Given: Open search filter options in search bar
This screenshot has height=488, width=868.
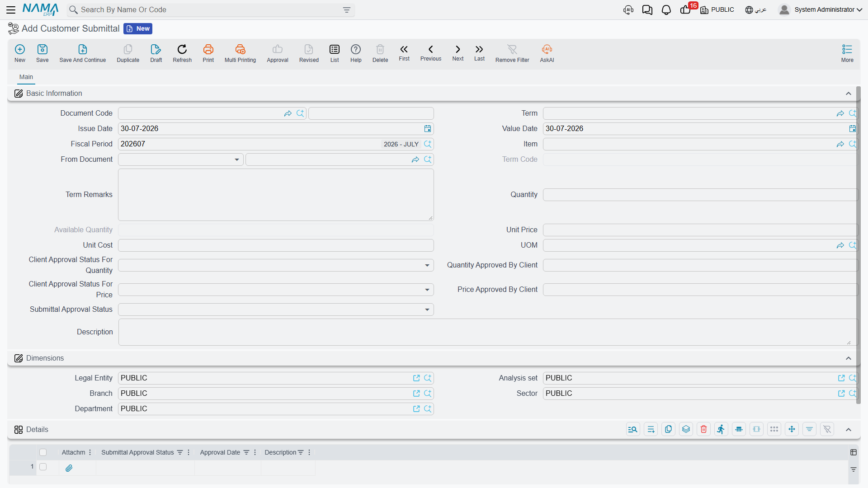Looking at the screenshot, I should point(347,10).
